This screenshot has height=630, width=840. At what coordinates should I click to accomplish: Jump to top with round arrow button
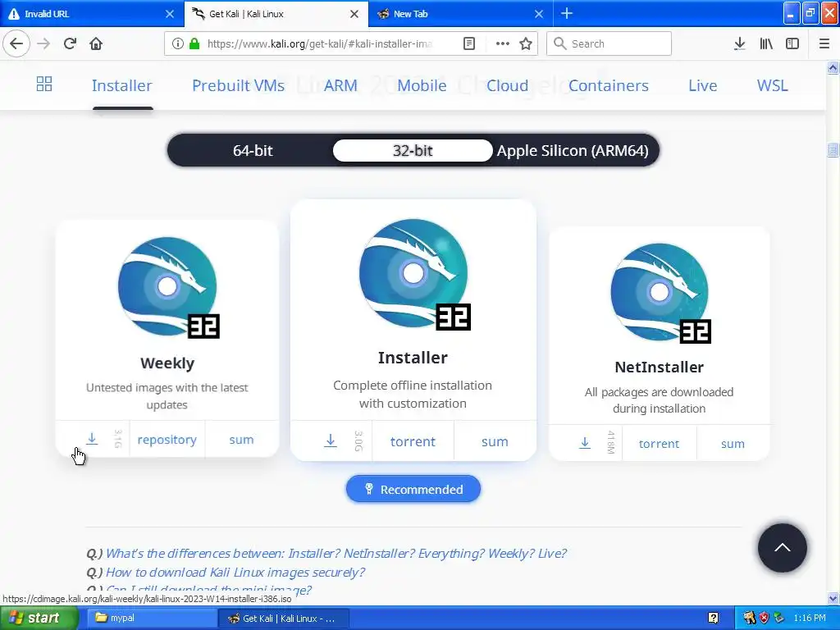pos(782,547)
